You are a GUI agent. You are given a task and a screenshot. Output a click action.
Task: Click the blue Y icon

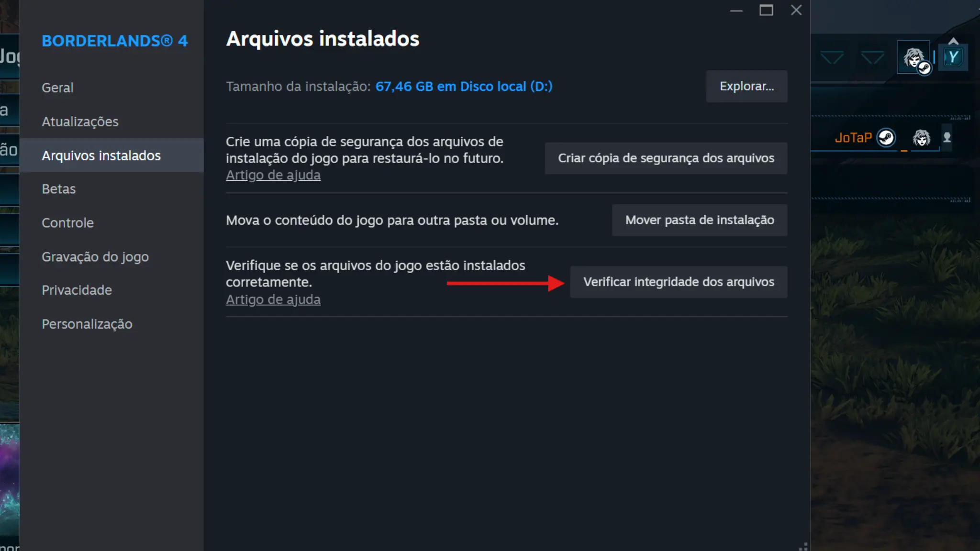tap(953, 57)
